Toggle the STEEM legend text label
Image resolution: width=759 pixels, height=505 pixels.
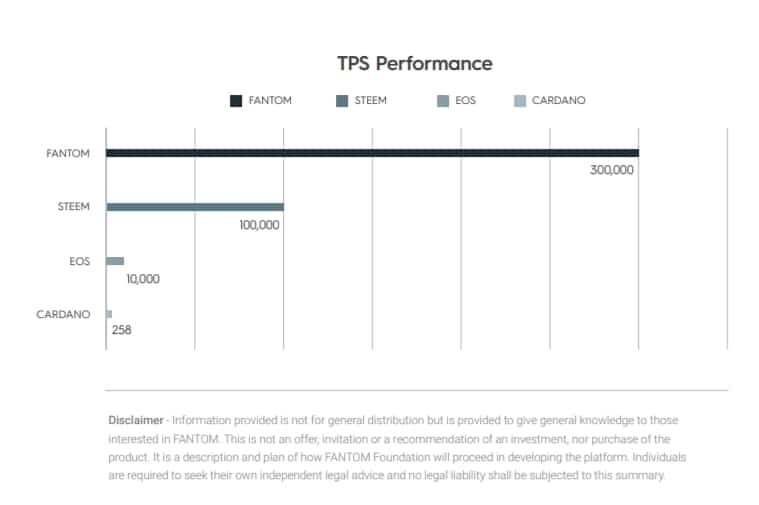click(370, 101)
